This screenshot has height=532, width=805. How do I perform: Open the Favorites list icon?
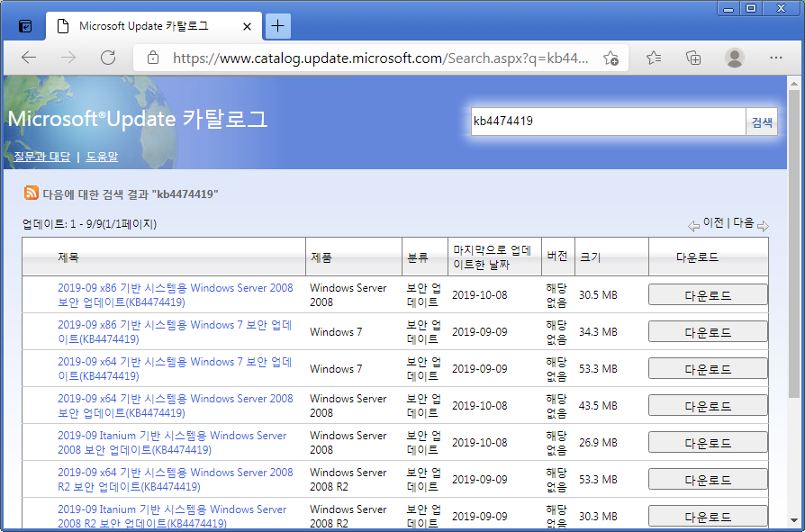coord(653,58)
